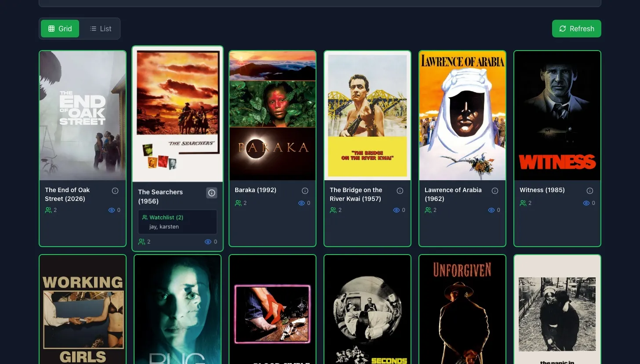Viewport: 640px width, 364px height.
Task: Open the Baraka poster image
Action: click(273, 116)
